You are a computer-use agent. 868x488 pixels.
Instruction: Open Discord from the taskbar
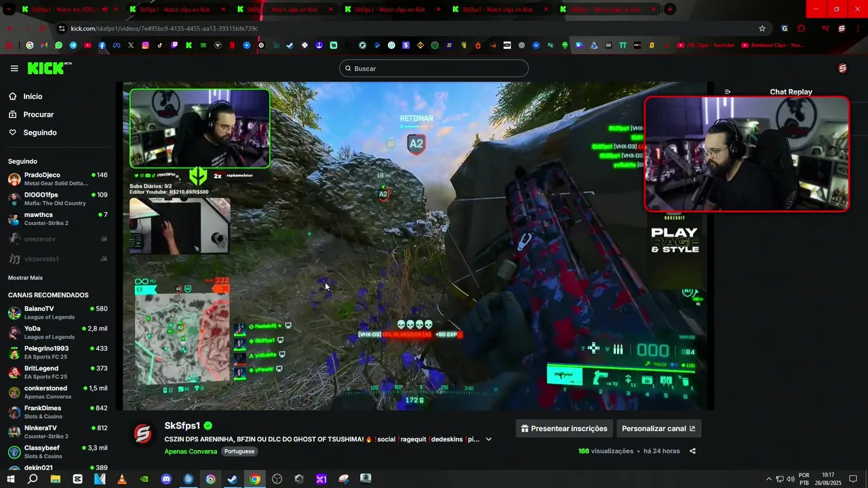point(166,479)
